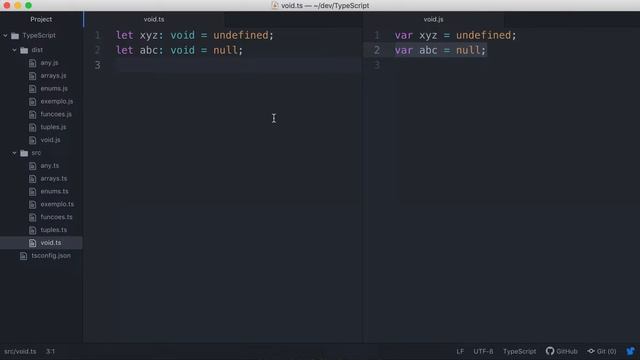Open funcoes.ts in the tree
This screenshot has height=360, width=640.
[x=57, y=218]
